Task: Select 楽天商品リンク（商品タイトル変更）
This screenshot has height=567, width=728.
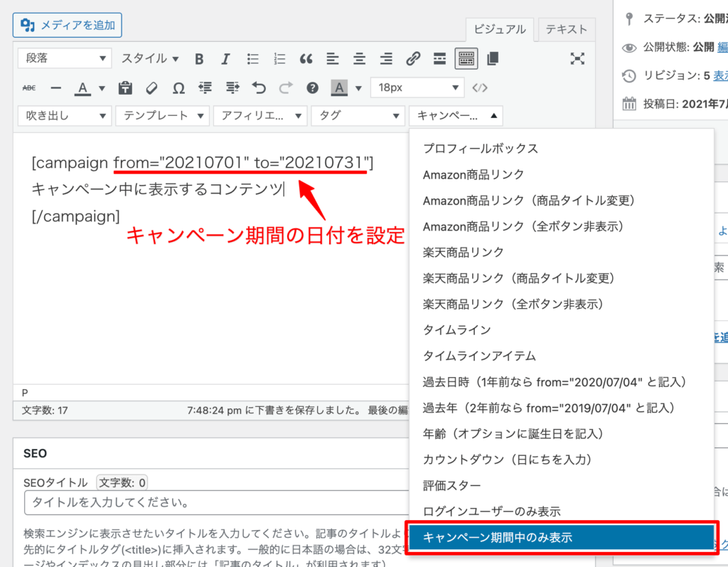Action: coord(562,278)
